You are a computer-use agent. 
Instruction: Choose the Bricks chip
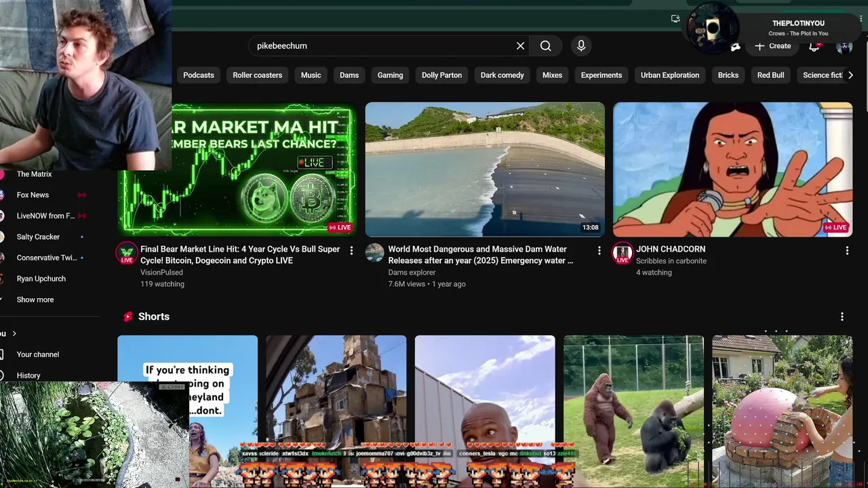coord(728,75)
